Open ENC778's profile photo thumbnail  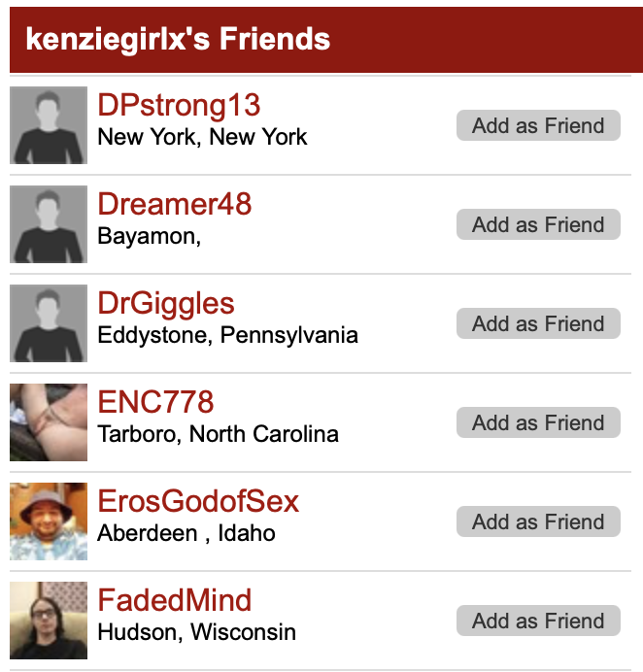pyautogui.click(x=49, y=422)
